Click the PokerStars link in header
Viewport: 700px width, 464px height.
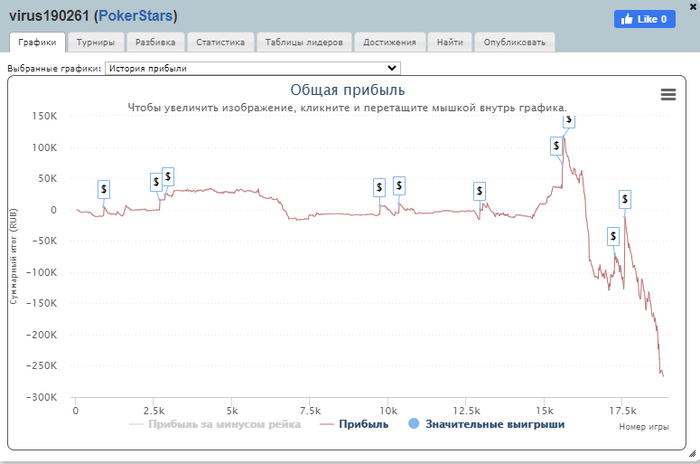pos(135,17)
